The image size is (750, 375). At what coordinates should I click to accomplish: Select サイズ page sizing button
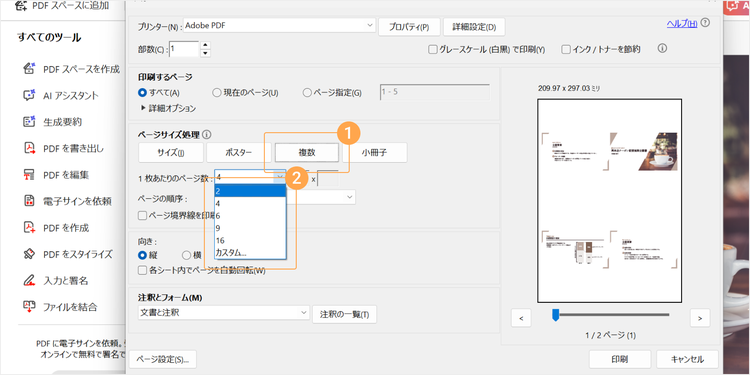click(171, 153)
